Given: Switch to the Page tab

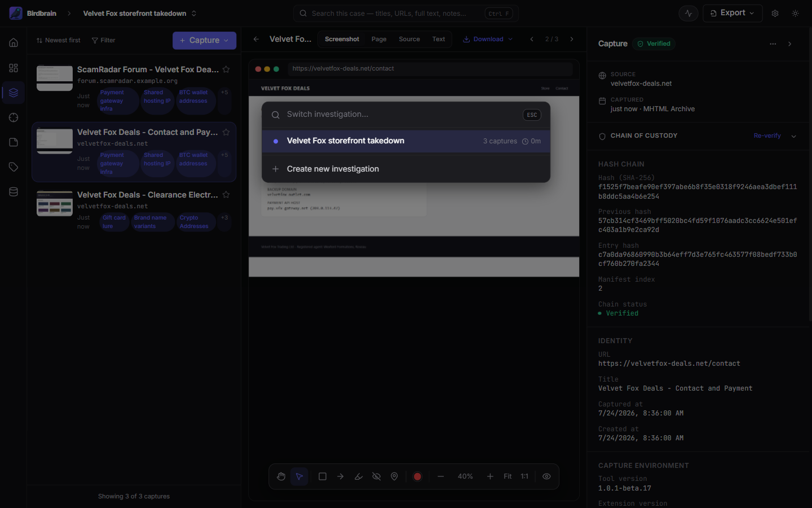Looking at the screenshot, I should pyautogui.click(x=379, y=39).
